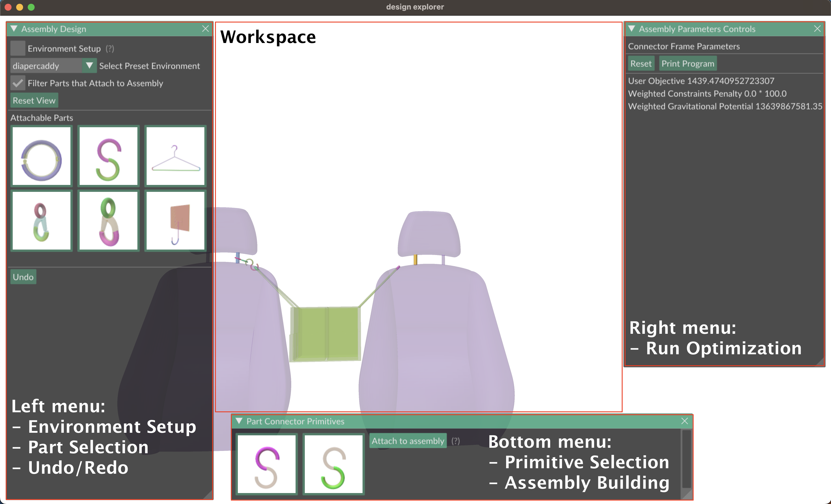Uncheck Filter Parts that Attach to Assembly
831x504 pixels.
tap(18, 83)
